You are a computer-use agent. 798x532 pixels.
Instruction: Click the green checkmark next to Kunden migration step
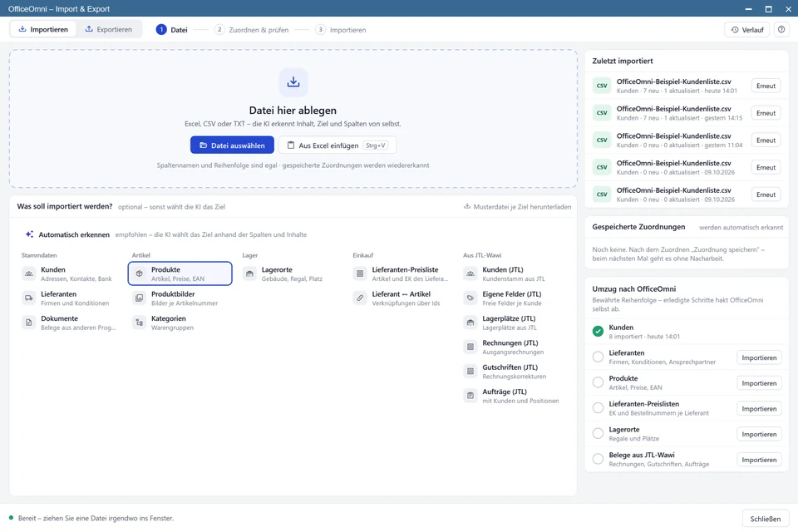598,332
